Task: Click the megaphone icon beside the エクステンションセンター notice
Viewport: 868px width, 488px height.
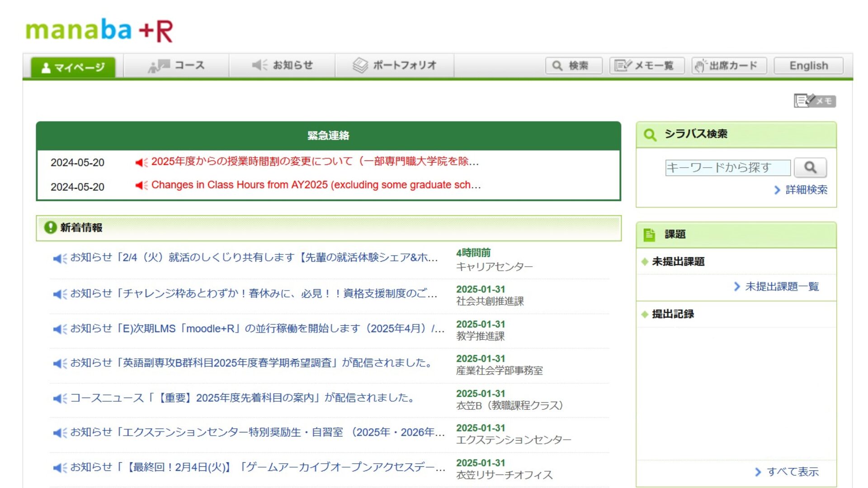Action: (x=60, y=433)
